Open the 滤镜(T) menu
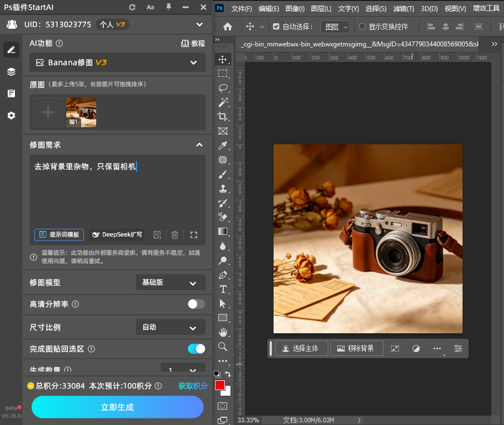This screenshot has height=425, width=504. (403, 9)
